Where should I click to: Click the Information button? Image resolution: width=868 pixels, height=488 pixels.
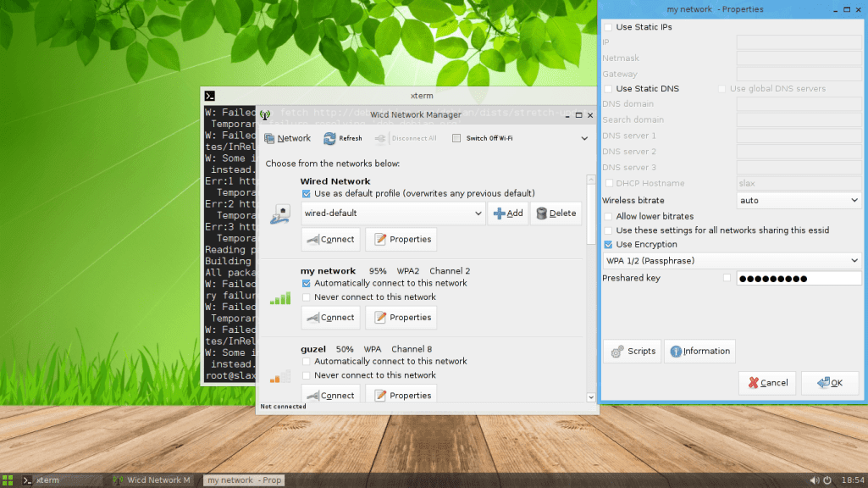(x=699, y=352)
